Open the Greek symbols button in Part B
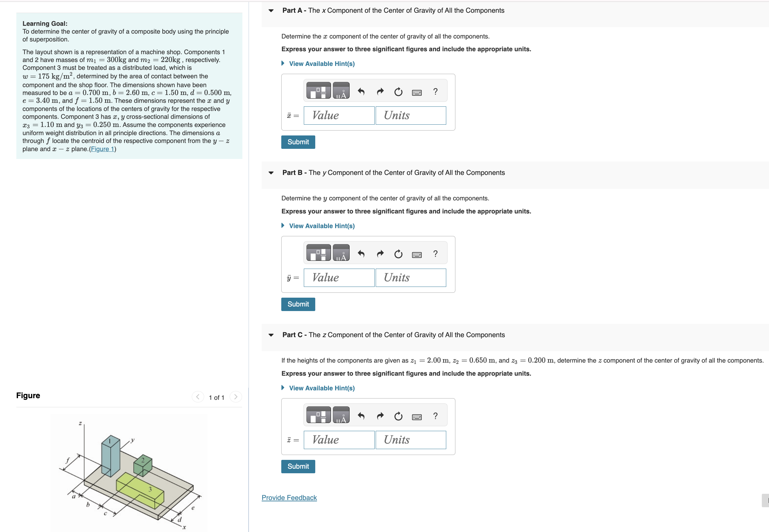 341,253
